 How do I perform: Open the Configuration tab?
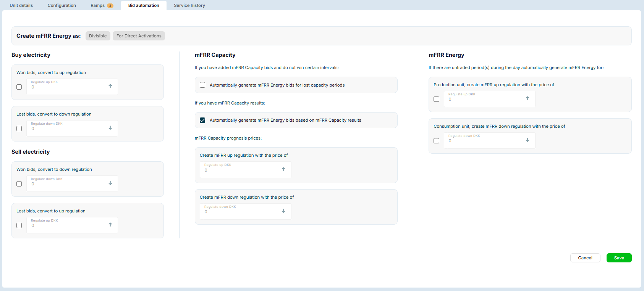pyautogui.click(x=62, y=5)
